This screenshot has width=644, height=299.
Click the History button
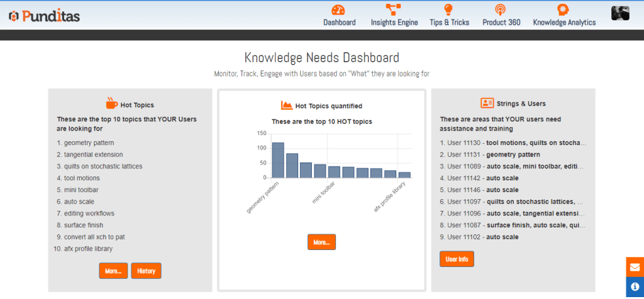coord(146,271)
